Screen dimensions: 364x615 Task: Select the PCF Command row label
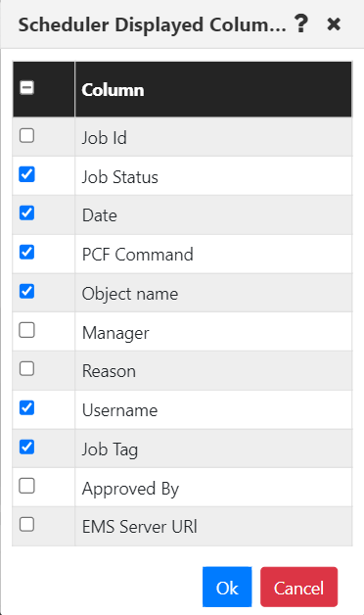pos(138,255)
